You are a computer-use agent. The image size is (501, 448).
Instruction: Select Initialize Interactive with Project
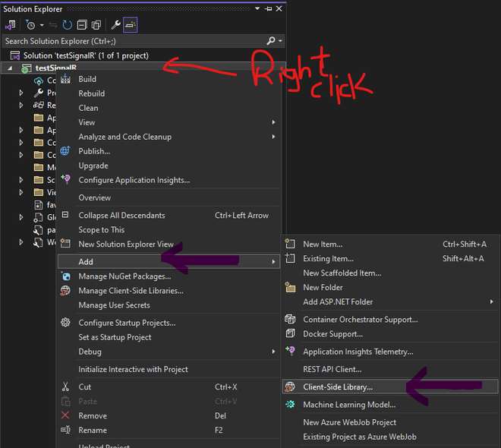pyautogui.click(x=169, y=369)
